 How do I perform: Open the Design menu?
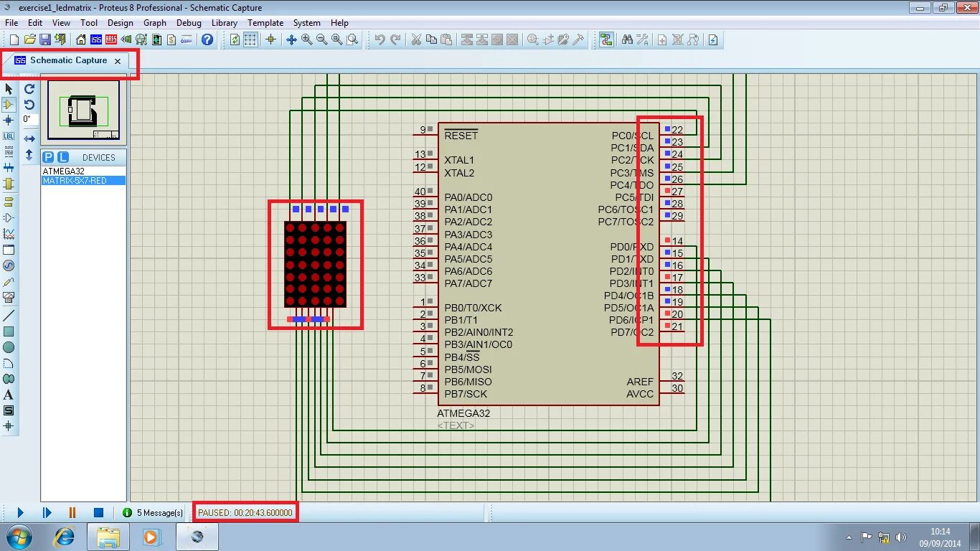click(120, 23)
